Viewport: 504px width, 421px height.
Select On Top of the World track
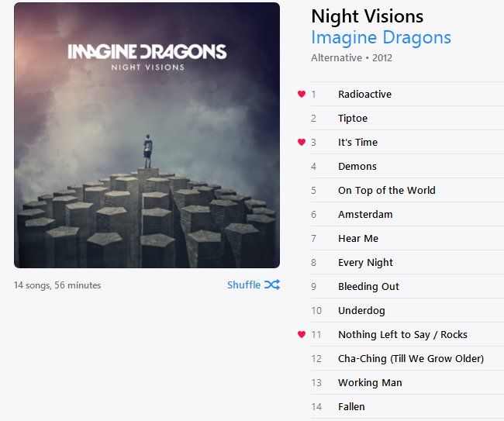[407, 190]
